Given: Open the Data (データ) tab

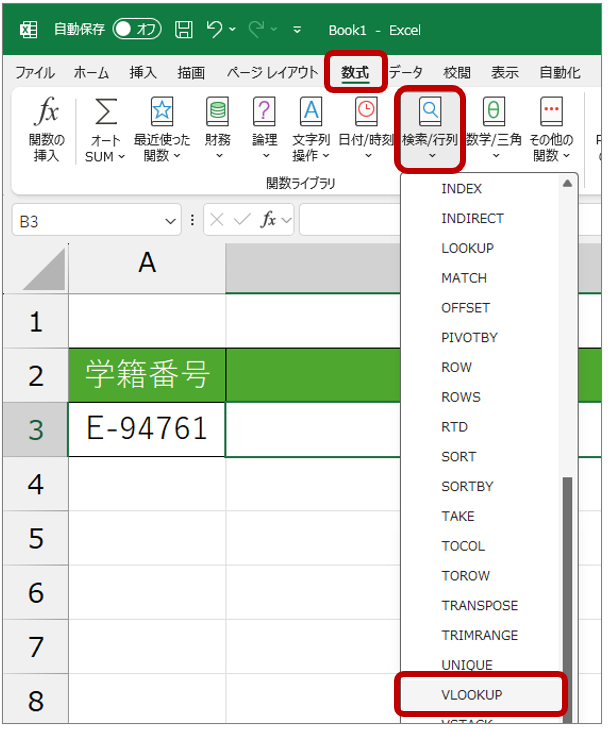Looking at the screenshot, I should coord(405,72).
